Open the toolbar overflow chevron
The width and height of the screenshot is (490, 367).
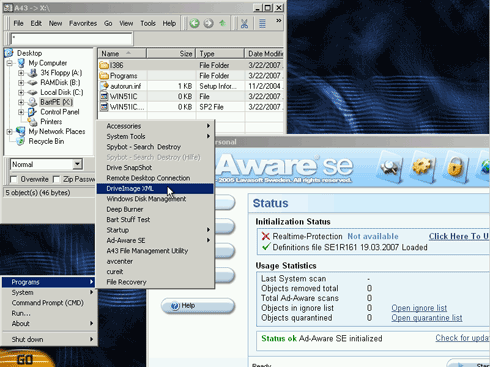point(278,21)
